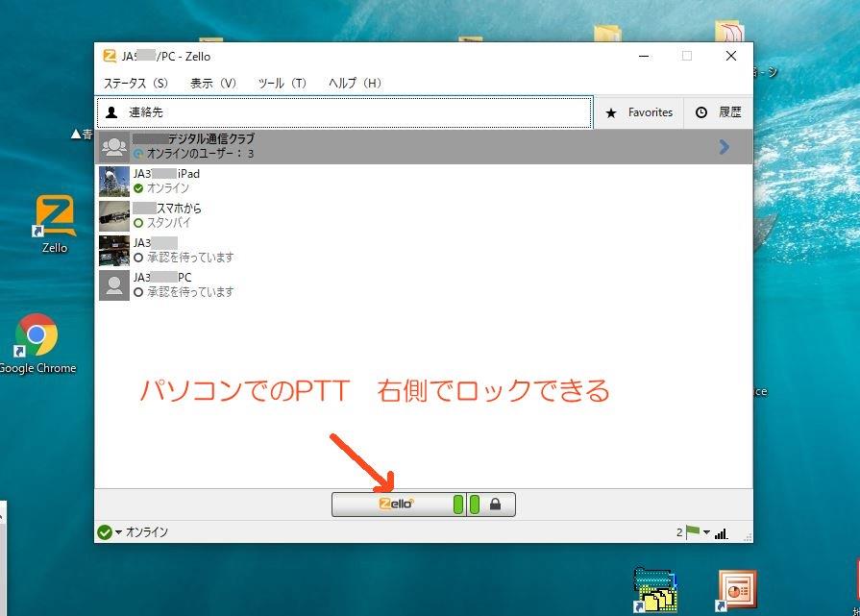Viewport: 860px width, 616px height.
Task: Select 承認を待っています under the JA3 PC contact
Action: tap(190, 292)
